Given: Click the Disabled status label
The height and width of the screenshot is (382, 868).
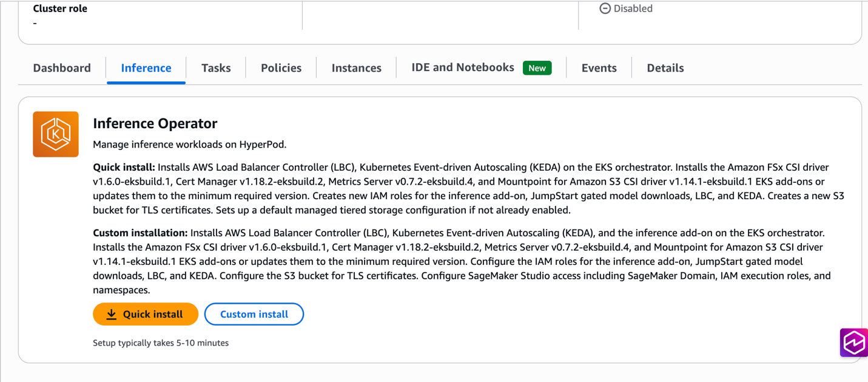Looking at the screenshot, I should [633, 9].
